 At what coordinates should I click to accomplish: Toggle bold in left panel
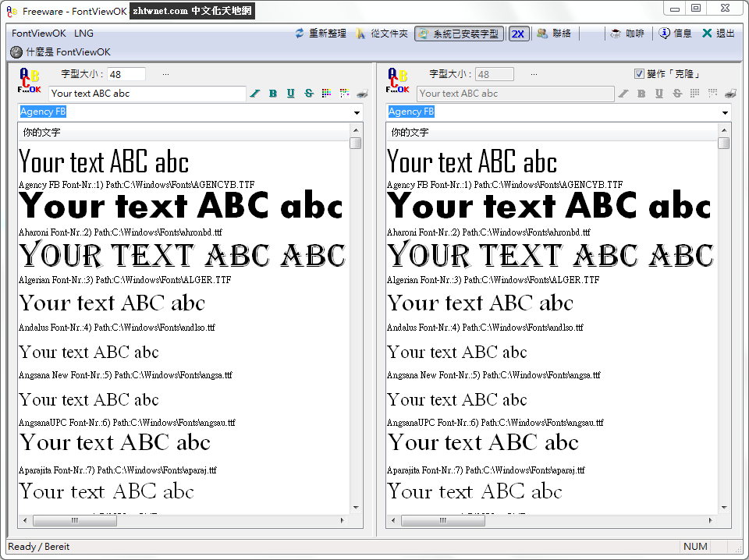tap(273, 94)
